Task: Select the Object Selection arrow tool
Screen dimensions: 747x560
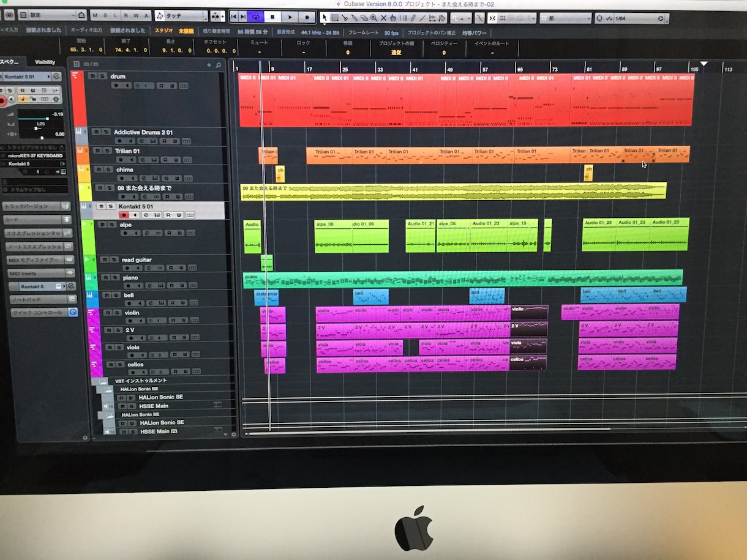Action: tap(325, 18)
